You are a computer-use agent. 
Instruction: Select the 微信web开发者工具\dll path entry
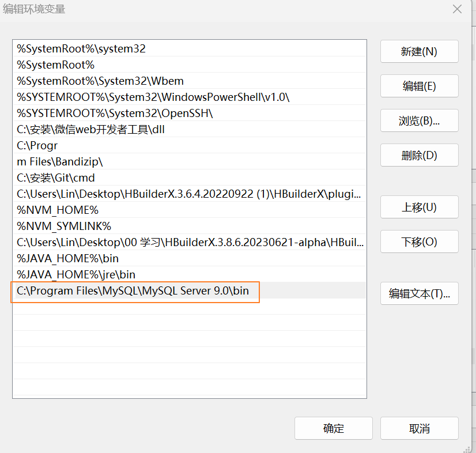[x=92, y=130]
